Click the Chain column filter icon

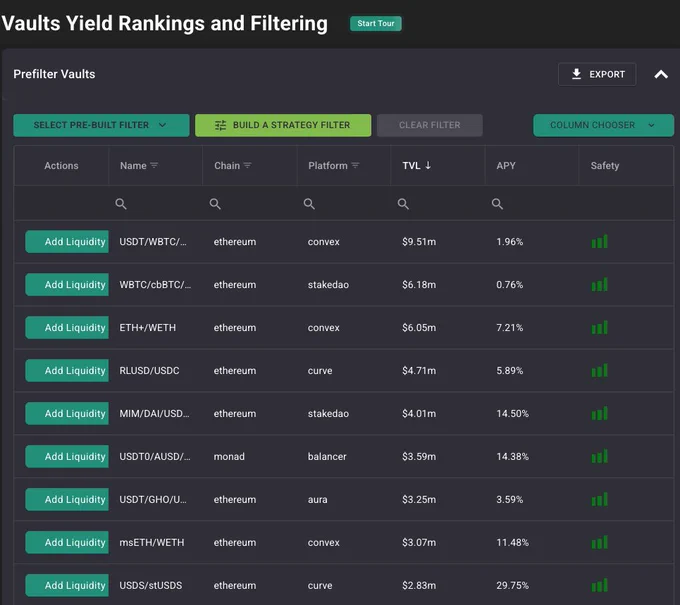247,166
